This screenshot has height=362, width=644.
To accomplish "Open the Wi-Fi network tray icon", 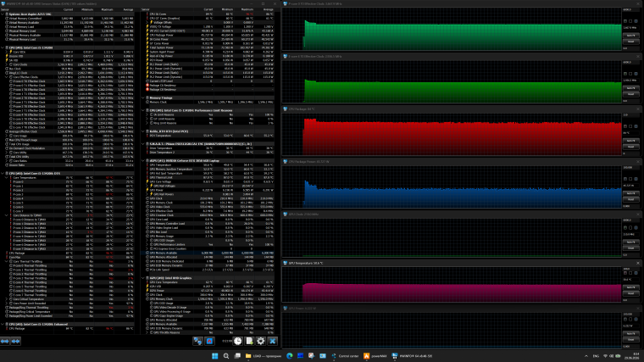I will pos(605,356).
